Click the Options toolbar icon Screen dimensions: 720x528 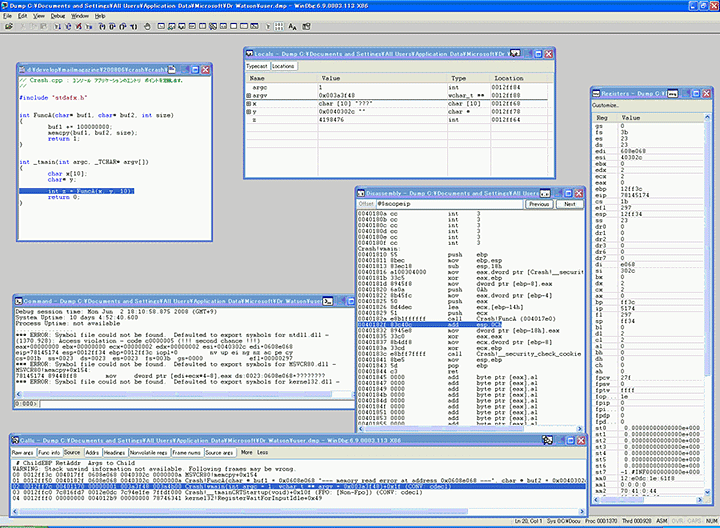coord(306,27)
